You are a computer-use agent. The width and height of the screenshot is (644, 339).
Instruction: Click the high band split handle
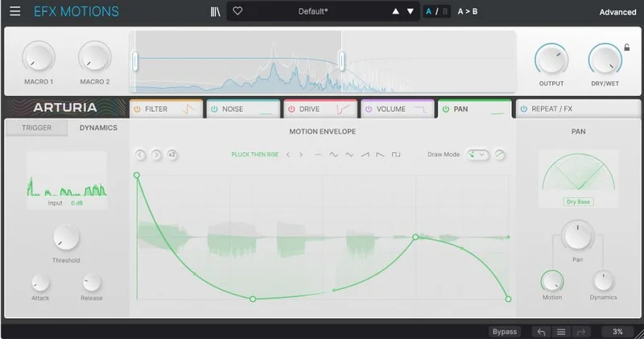tap(341, 62)
